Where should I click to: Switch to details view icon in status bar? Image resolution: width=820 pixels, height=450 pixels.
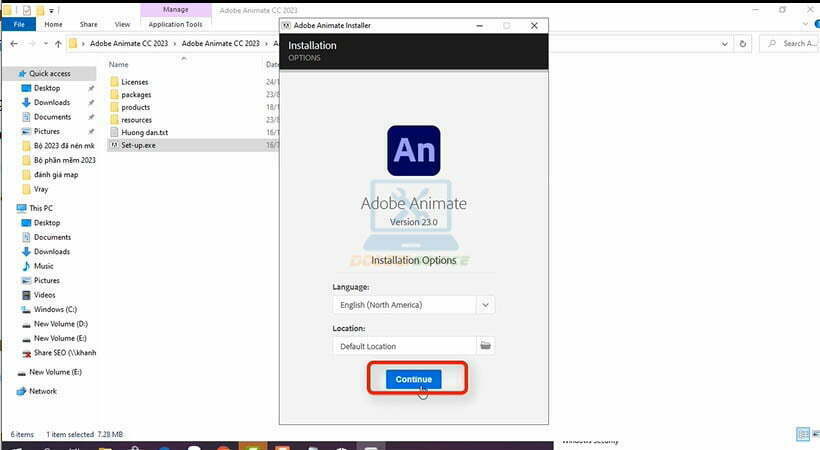(802, 434)
